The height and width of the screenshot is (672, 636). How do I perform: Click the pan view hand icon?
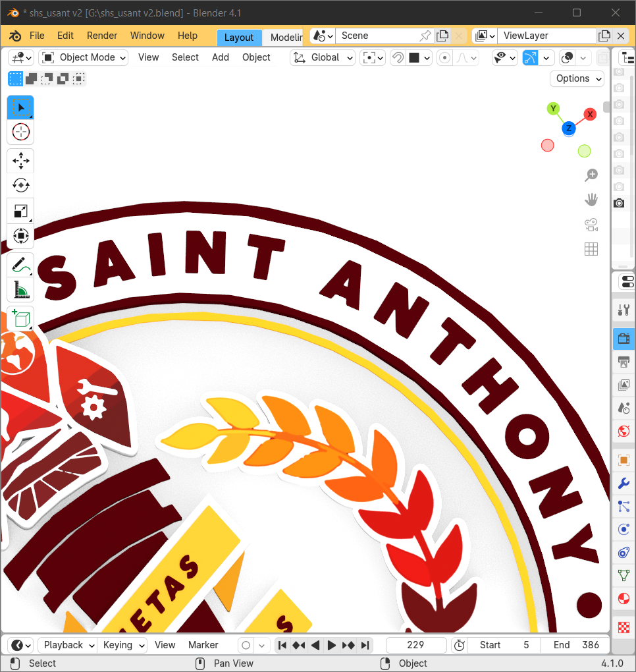[x=591, y=200]
